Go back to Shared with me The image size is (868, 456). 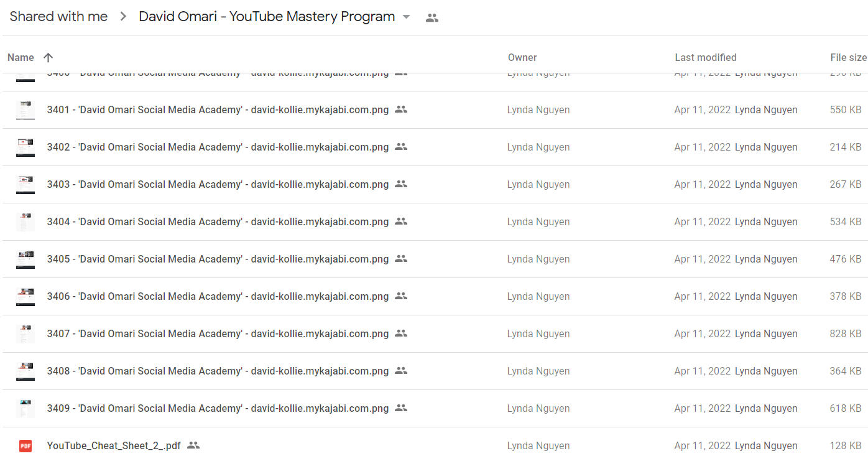tap(58, 17)
